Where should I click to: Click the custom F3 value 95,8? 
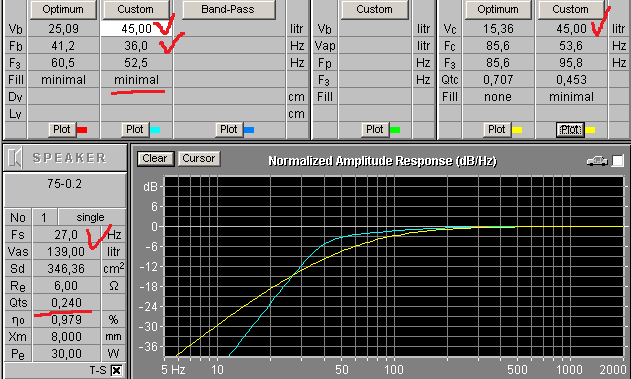point(571,63)
